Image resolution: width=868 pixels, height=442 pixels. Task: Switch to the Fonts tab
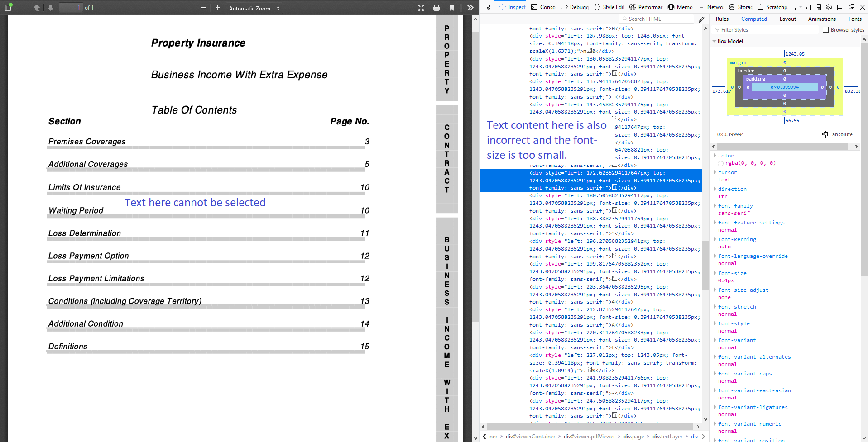[855, 19]
